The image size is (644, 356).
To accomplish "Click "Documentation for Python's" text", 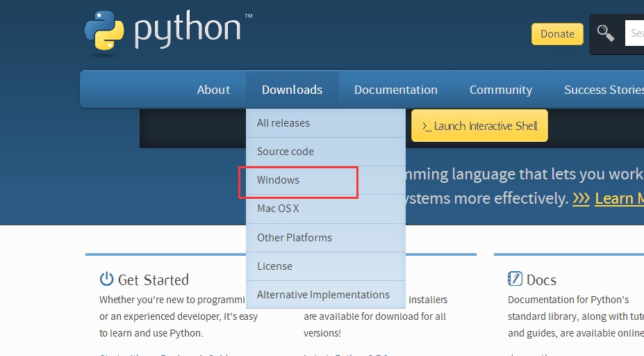I will 568,300.
